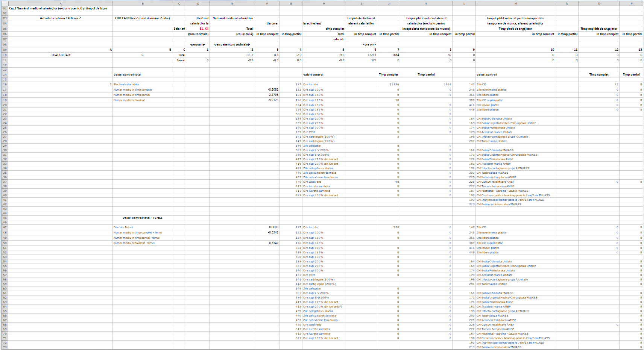
Task: Click the column H header
Action: click(x=324, y=3)
